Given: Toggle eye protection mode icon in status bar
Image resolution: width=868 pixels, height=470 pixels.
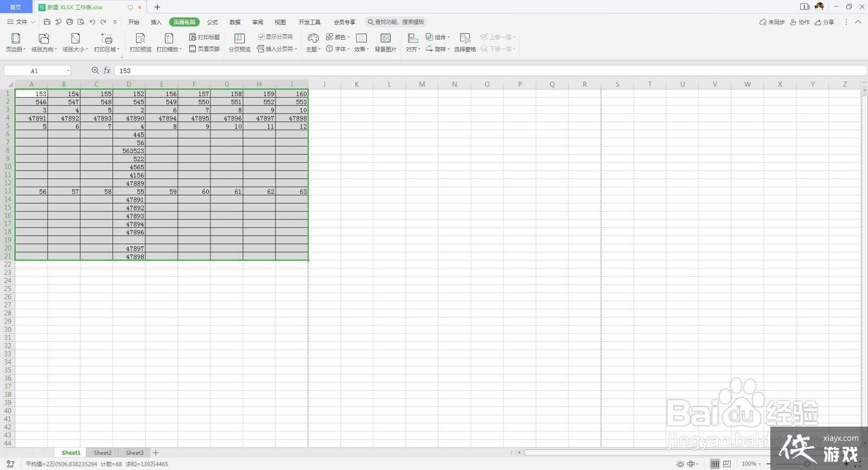Looking at the screenshot, I should (680, 464).
